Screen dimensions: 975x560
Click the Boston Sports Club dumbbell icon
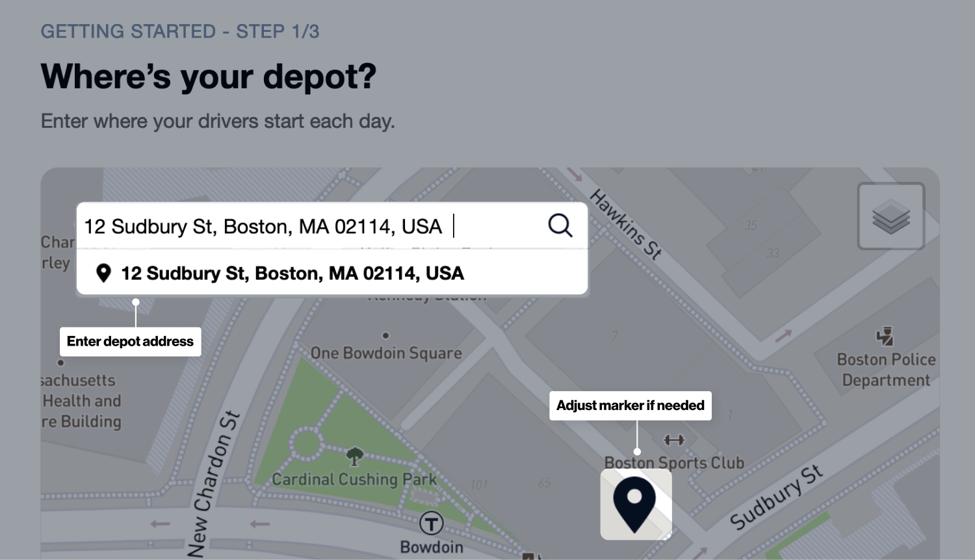(674, 440)
